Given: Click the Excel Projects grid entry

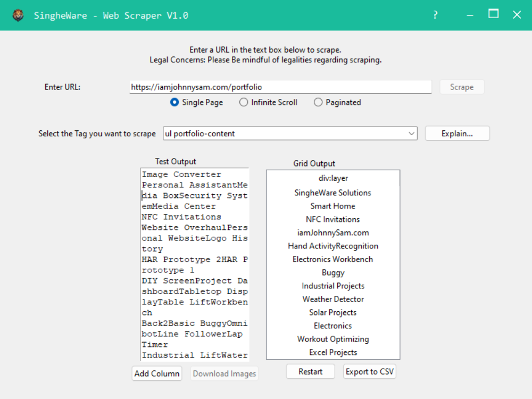Looking at the screenshot, I should [x=333, y=352].
